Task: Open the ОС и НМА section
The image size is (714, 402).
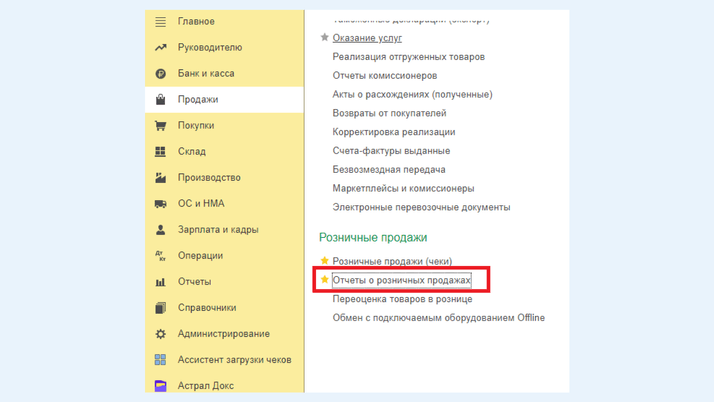Action: click(224, 204)
